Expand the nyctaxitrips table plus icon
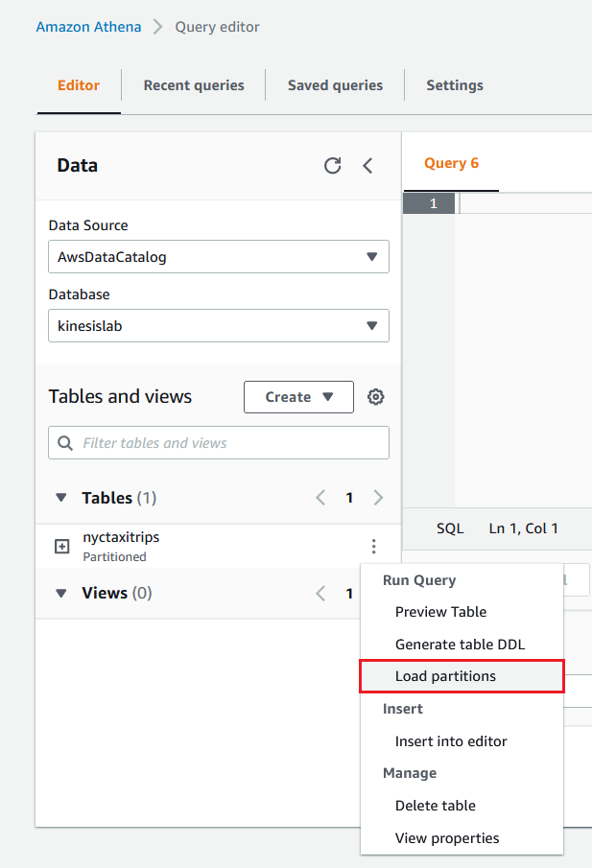 62,547
